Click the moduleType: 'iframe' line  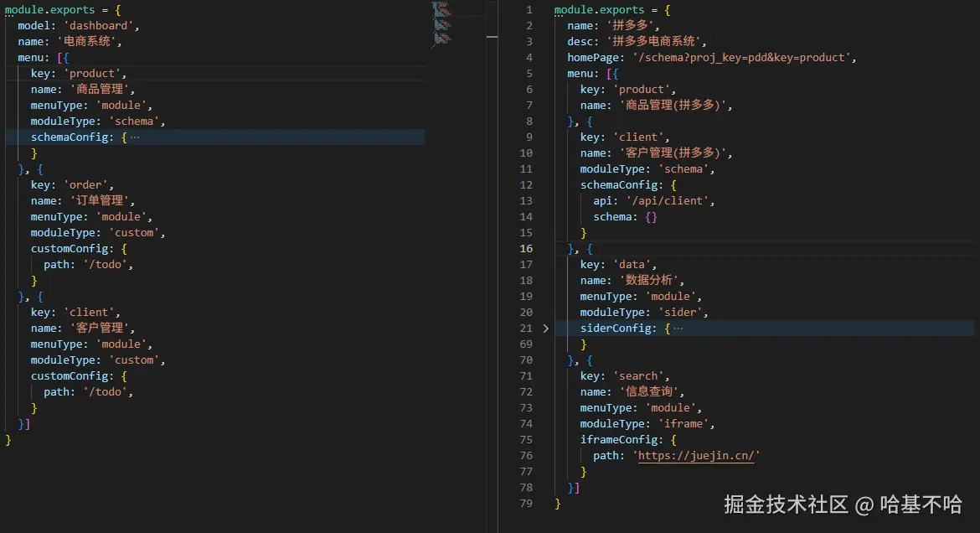[647, 423]
